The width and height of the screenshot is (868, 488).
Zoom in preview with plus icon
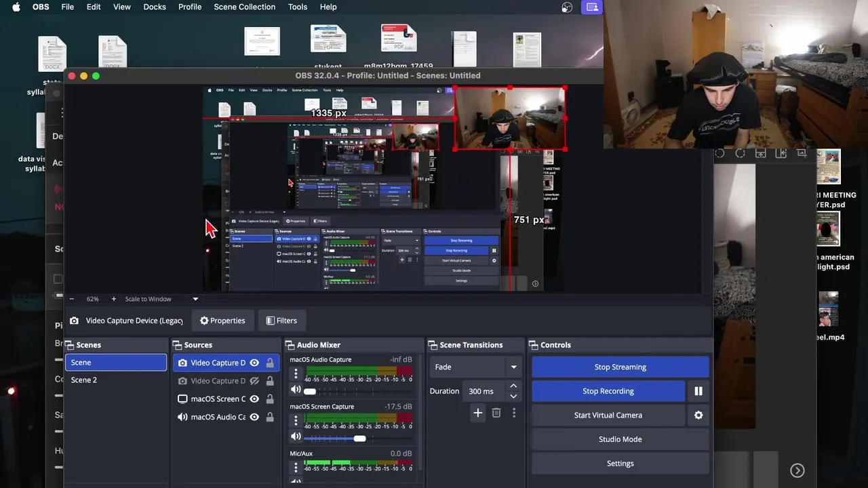pos(113,299)
